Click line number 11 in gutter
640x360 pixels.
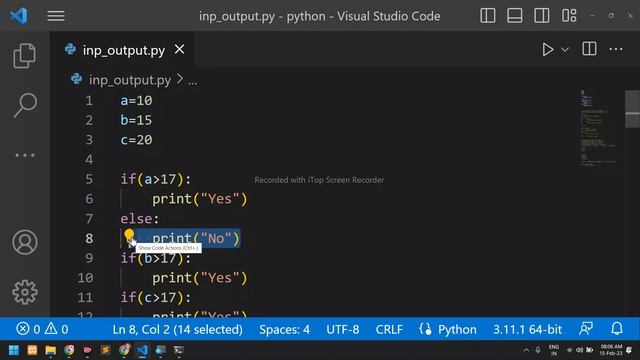85,298
